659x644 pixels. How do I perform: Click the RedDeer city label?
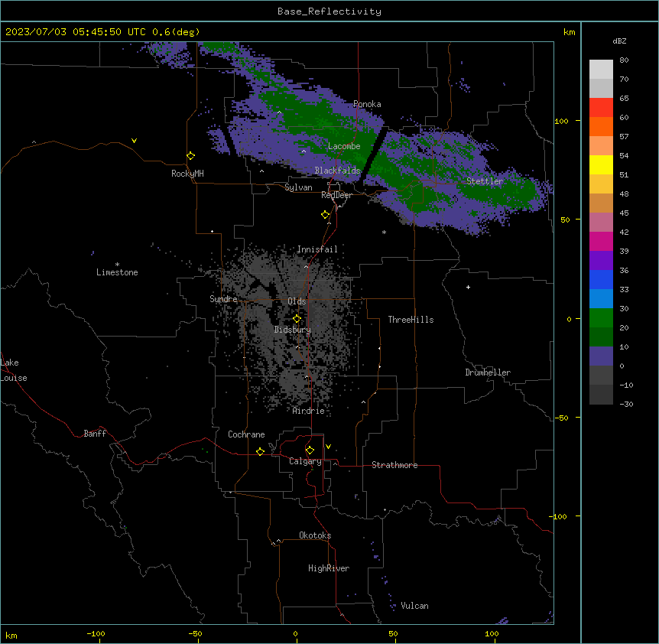coord(336,195)
